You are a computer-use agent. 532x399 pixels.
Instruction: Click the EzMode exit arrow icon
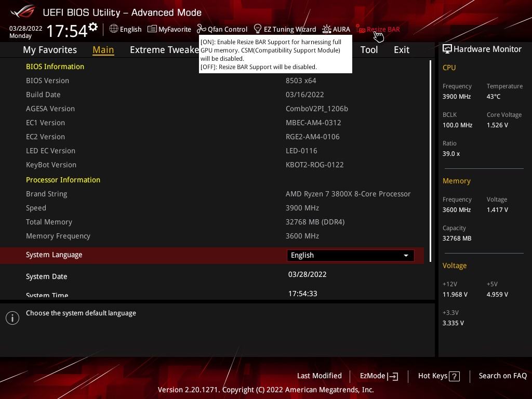click(393, 376)
